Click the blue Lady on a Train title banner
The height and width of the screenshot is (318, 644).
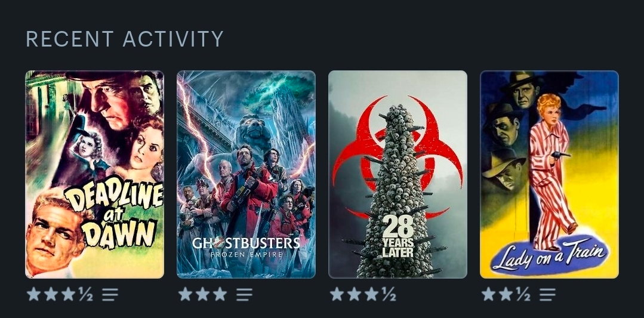550,254
